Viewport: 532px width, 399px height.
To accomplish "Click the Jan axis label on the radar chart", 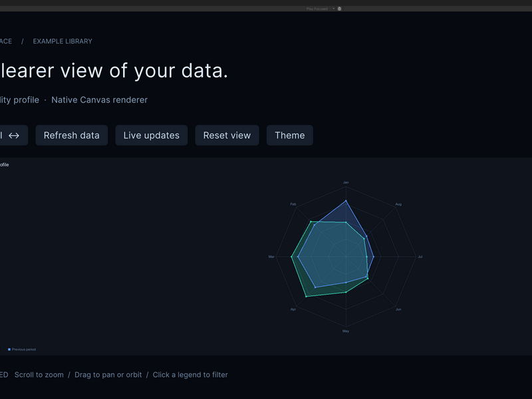I will [346, 182].
